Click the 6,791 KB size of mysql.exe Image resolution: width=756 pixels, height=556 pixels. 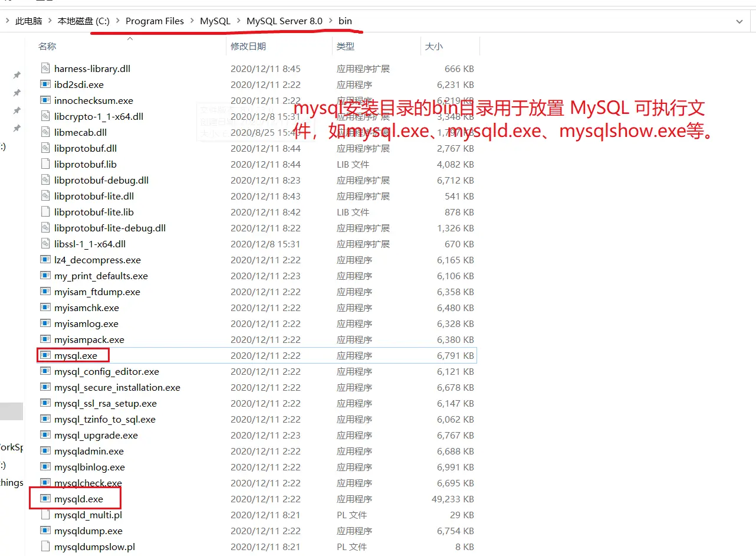click(455, 355)
